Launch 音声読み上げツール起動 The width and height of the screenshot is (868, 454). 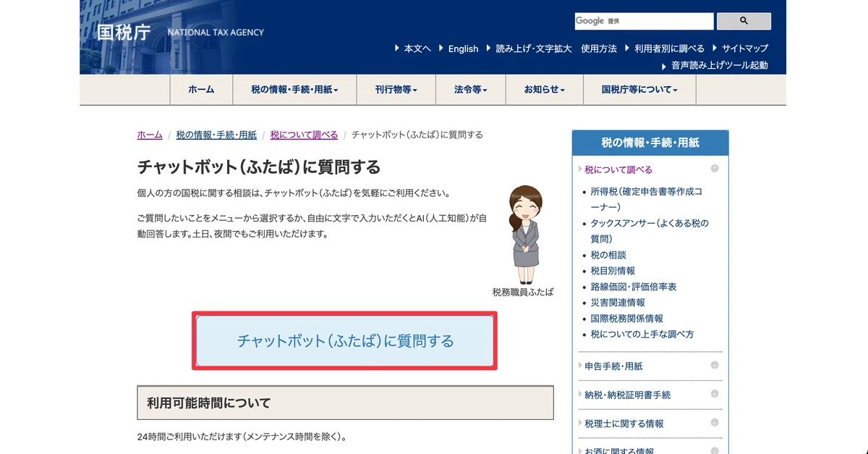[720, 65]
